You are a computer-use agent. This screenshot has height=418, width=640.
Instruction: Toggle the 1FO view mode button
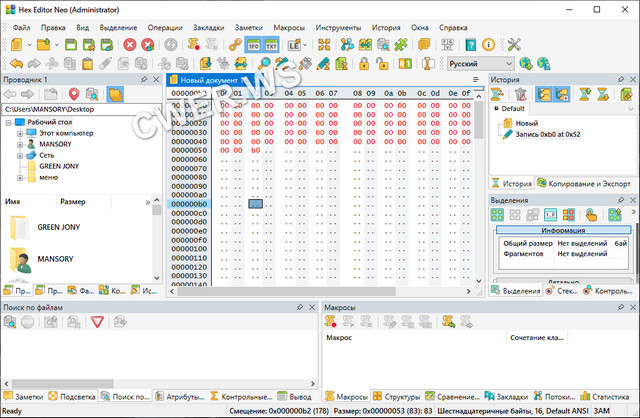pyautogui.click(x=252, y=45)
